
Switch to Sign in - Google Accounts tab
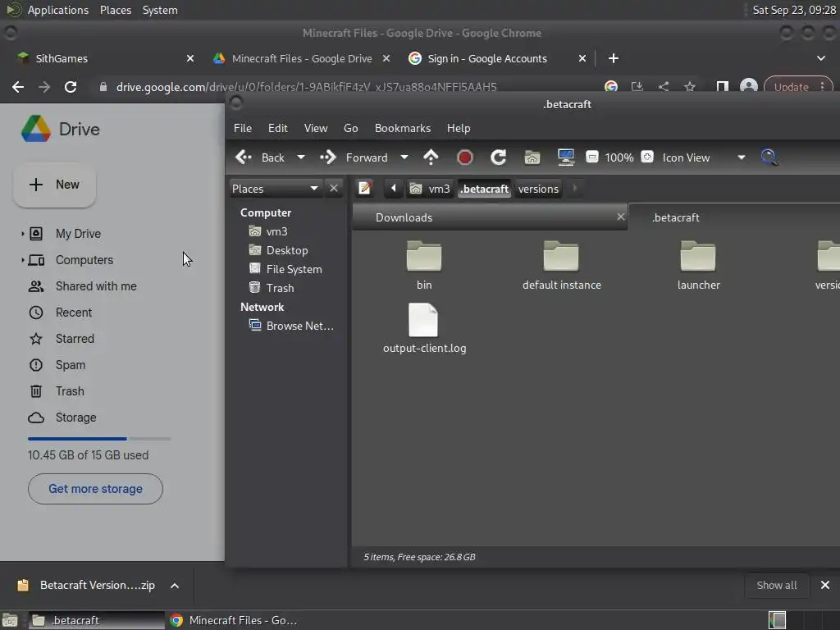coord(496,58)
